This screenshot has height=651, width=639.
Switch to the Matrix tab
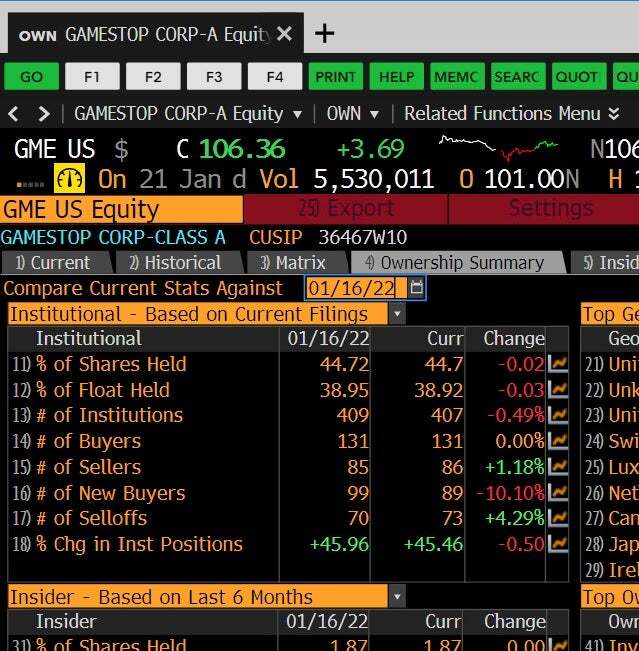point(296,262)
